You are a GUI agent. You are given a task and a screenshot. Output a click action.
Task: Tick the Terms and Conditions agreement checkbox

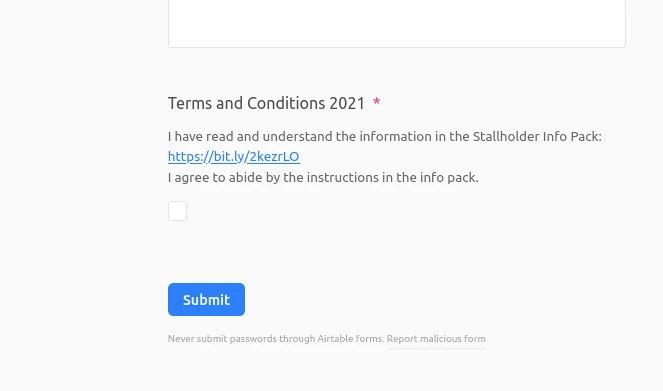tap(177, 211)
